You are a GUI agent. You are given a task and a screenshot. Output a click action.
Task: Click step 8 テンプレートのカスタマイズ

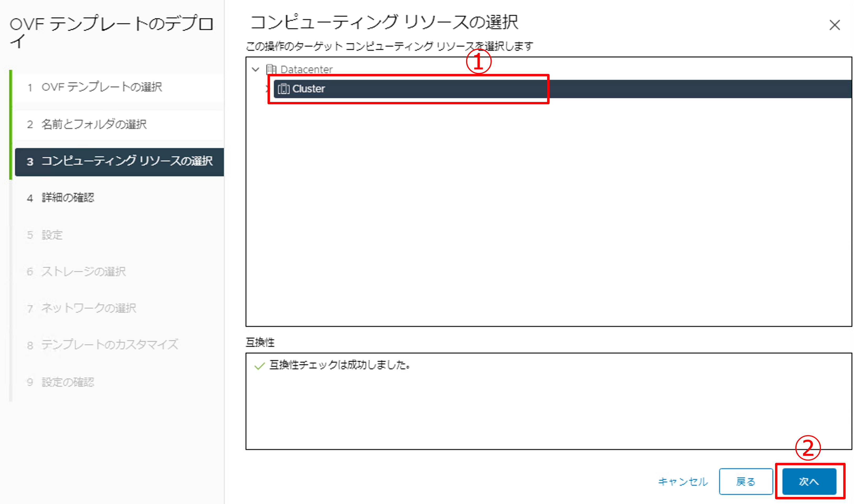109,345
